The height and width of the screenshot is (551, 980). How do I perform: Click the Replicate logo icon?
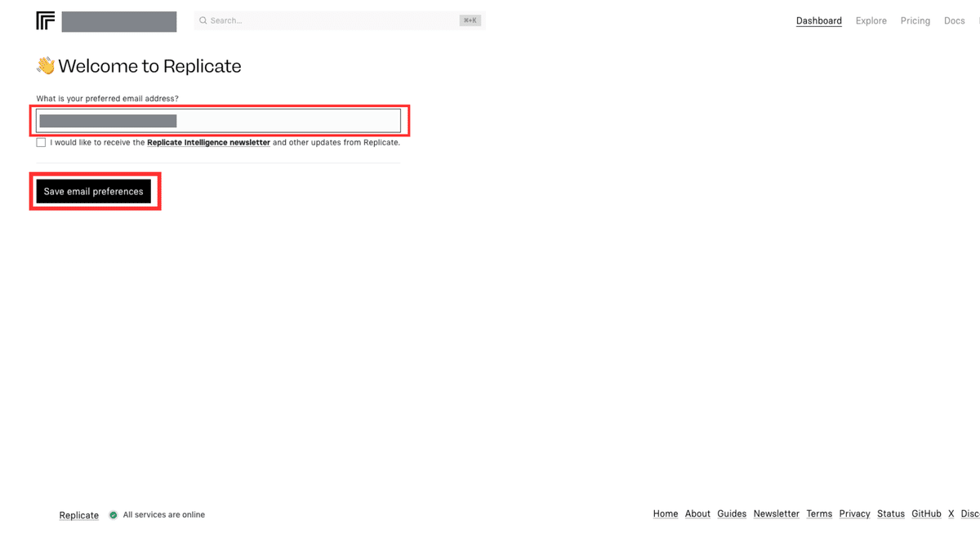click(46, 21)
